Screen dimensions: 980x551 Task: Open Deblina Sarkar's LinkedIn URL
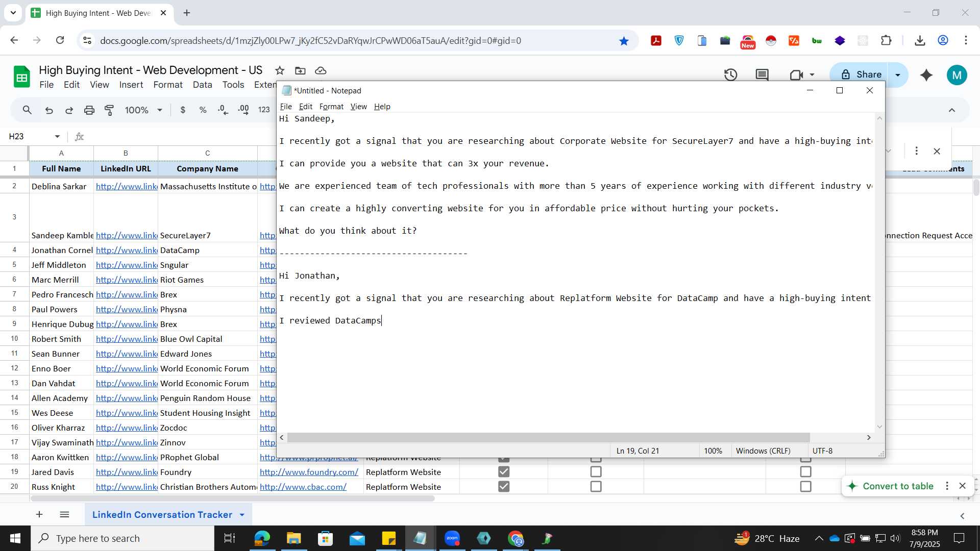127,186
